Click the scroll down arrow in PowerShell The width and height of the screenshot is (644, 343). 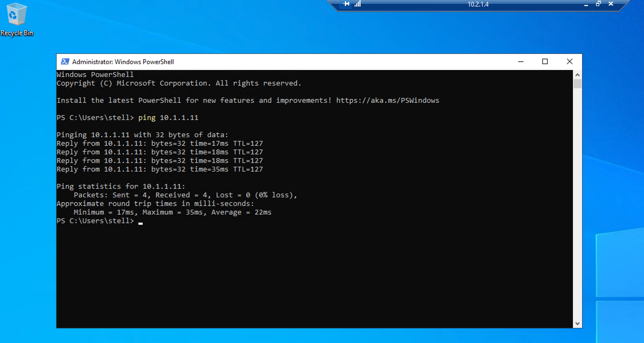577,323
